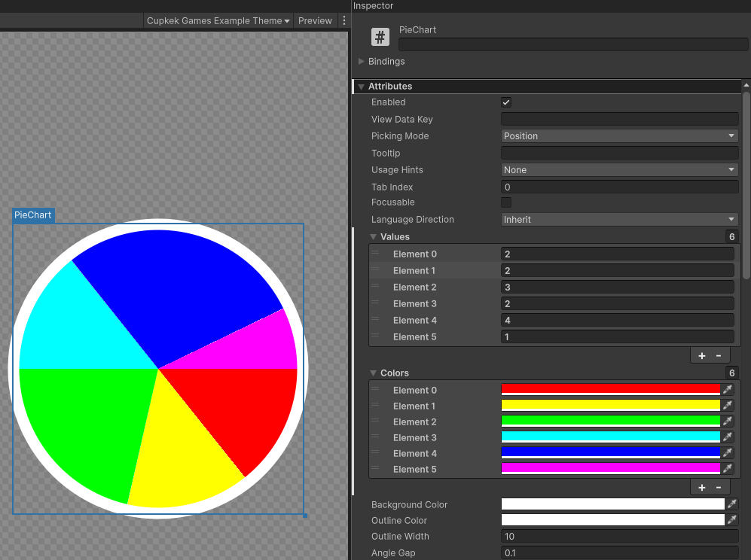Click the Outline Width input field

point(619,537)
